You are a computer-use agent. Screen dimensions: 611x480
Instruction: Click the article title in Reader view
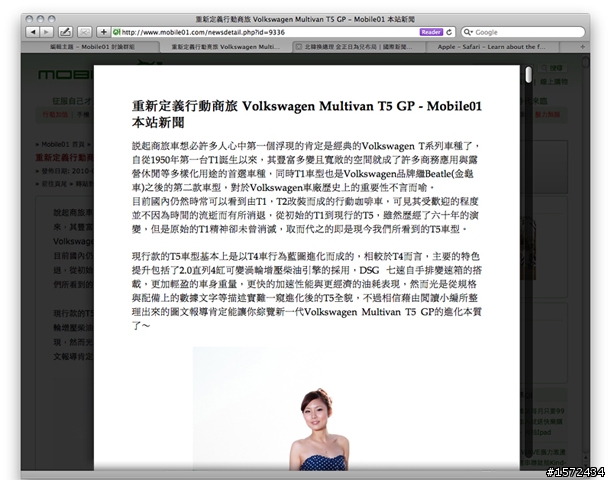307,114
